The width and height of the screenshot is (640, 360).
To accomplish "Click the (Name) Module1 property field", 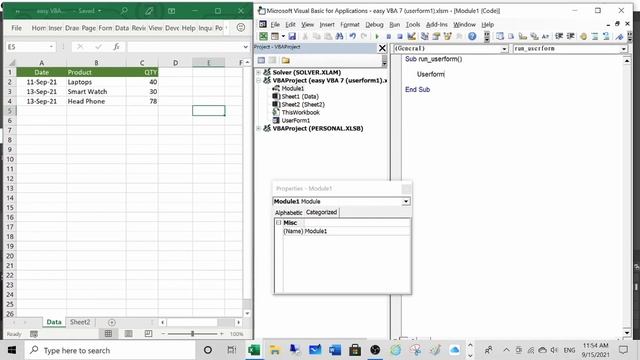I will click(x=347, y=231).
